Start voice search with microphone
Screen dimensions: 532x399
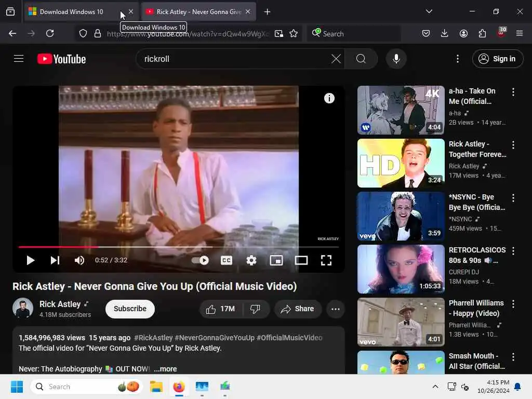click(x=396, y=59)
